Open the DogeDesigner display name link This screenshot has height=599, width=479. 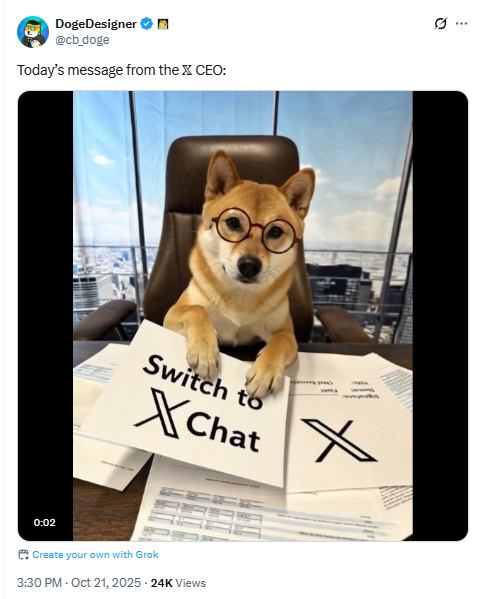tap(96, 24)
